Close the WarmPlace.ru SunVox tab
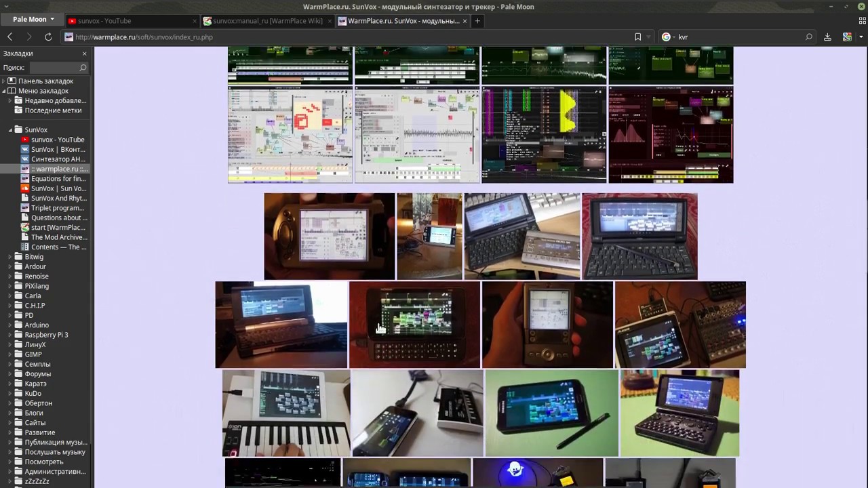The image size is (868, 488). (x=466, y=21)
